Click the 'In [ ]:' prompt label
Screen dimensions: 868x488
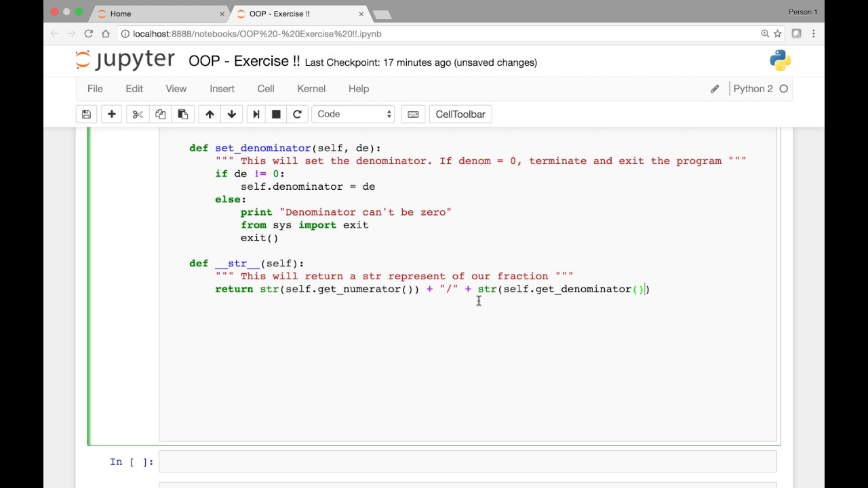pos(132,462)
